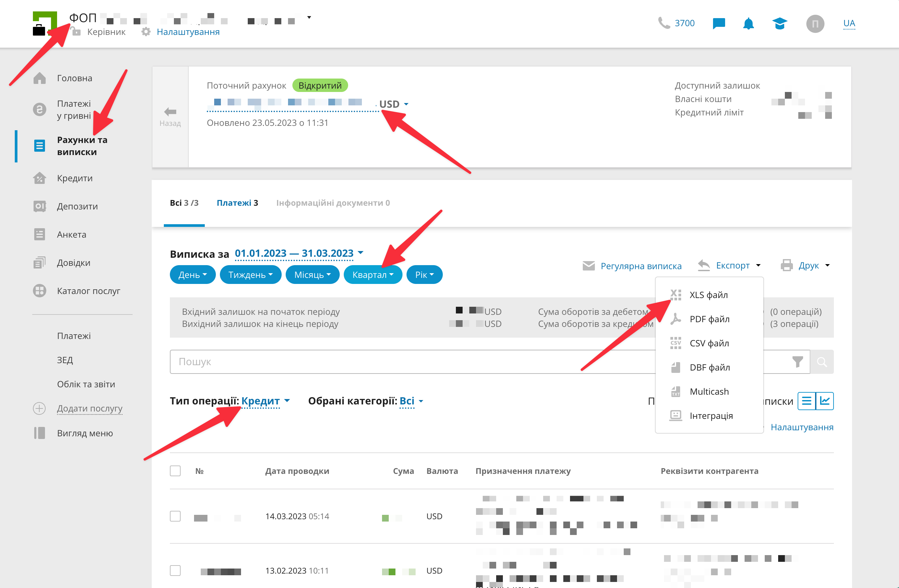Click the filter funnel icon in search
The height and width of the screenshot is (588, 899).
pyautogui.click(x=797, y=362)
